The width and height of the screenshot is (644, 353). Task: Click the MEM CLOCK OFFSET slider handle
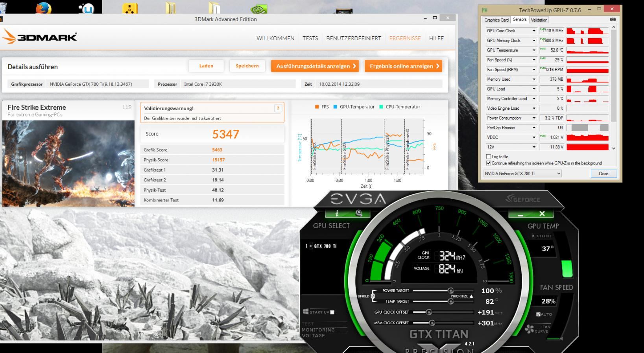click(x=432, y=323)
